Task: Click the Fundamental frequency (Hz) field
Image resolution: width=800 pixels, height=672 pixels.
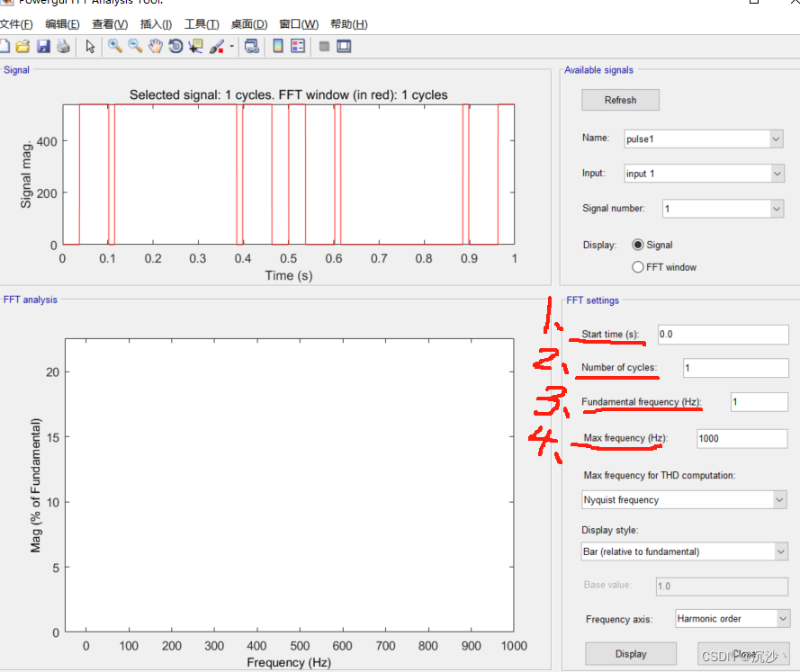Action: click(760, 402)
